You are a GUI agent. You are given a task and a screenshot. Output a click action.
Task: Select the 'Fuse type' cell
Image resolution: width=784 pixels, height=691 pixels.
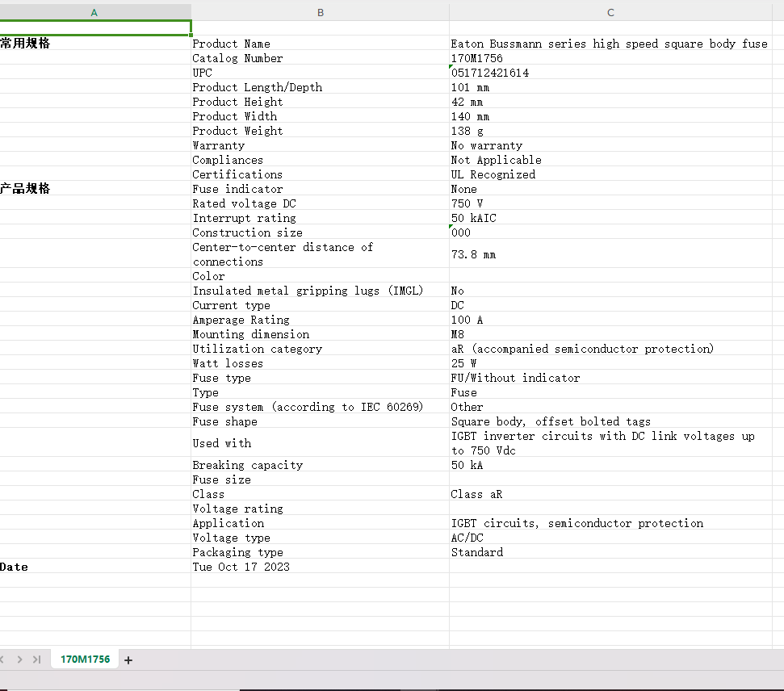(x=320, y=378)
